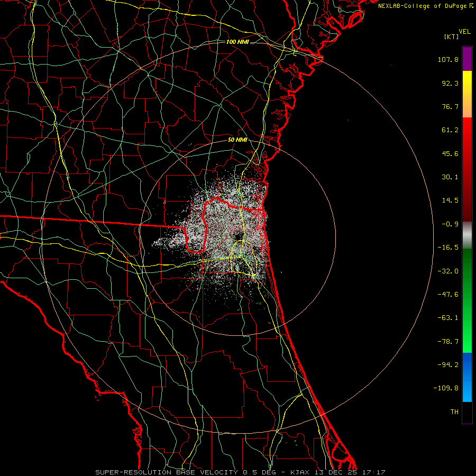Image resolution: width=476 pixels, height=476 pixels.
Task: Click the KJAX radar site center null spot
Action: [x=237, y=237]
